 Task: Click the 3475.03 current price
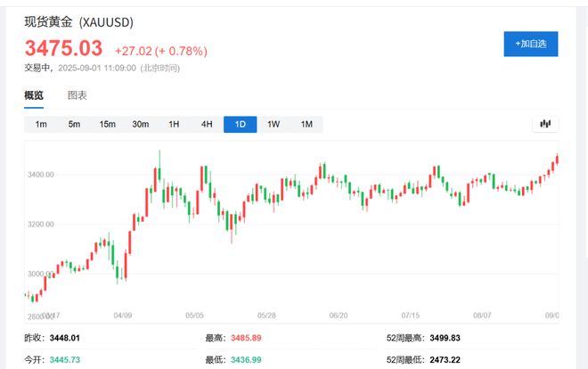pyautogui.click(x=63, y=47)
